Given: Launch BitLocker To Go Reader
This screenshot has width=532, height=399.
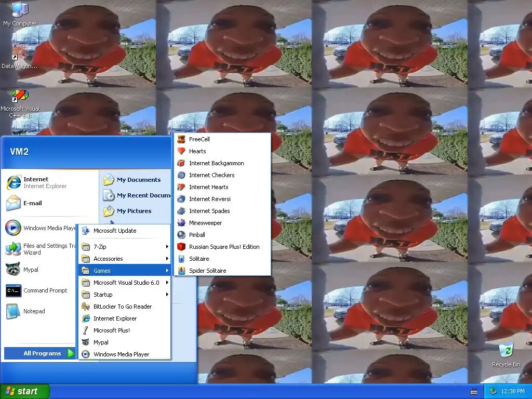Looking at the screenshot, I should coord(125,307).
